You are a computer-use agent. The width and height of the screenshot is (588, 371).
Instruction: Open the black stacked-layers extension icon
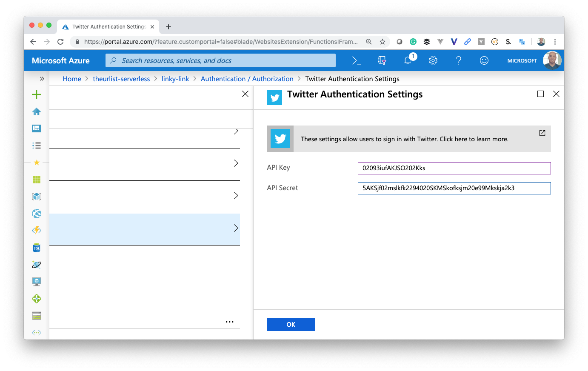coord(427,42)
